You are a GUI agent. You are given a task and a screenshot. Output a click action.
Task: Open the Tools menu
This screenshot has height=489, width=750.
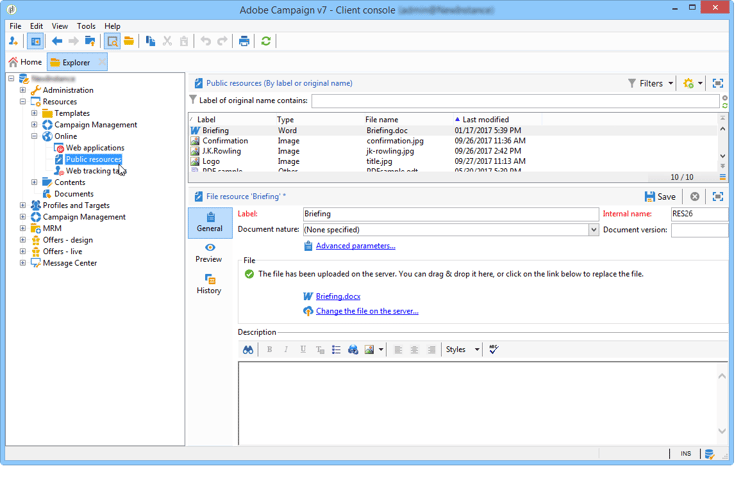[86, 26]
